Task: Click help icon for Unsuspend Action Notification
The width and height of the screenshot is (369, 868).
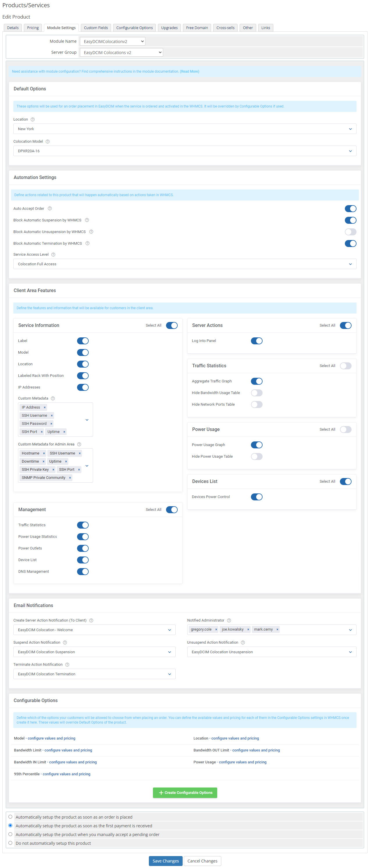Action: pyautogui.click(x=243, y=642)
